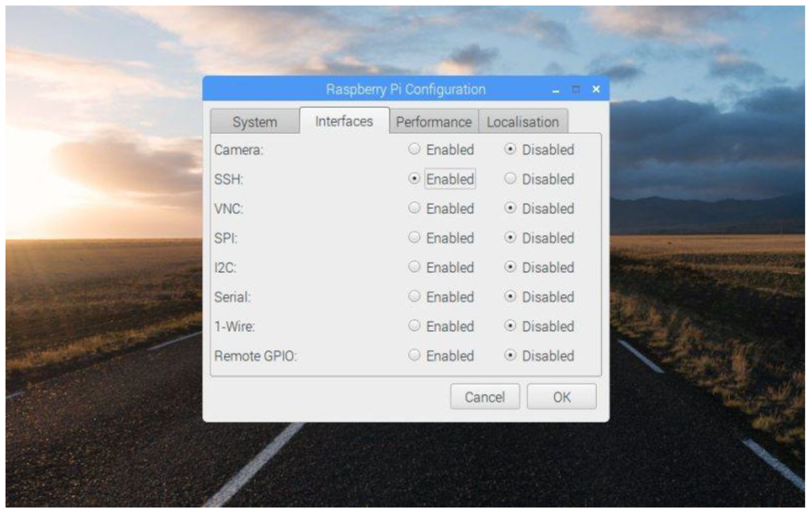The height and width of the screenshot is (514, 812).
Task: Select Enabled for SSH
Action: pyautogui.click(x=414, y=179)
